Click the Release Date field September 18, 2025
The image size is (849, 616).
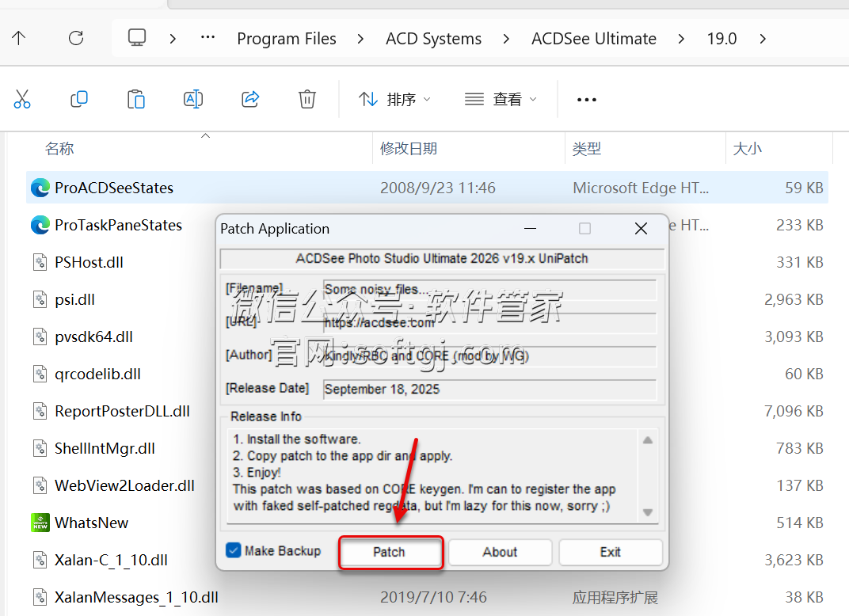tap(490, 390)
